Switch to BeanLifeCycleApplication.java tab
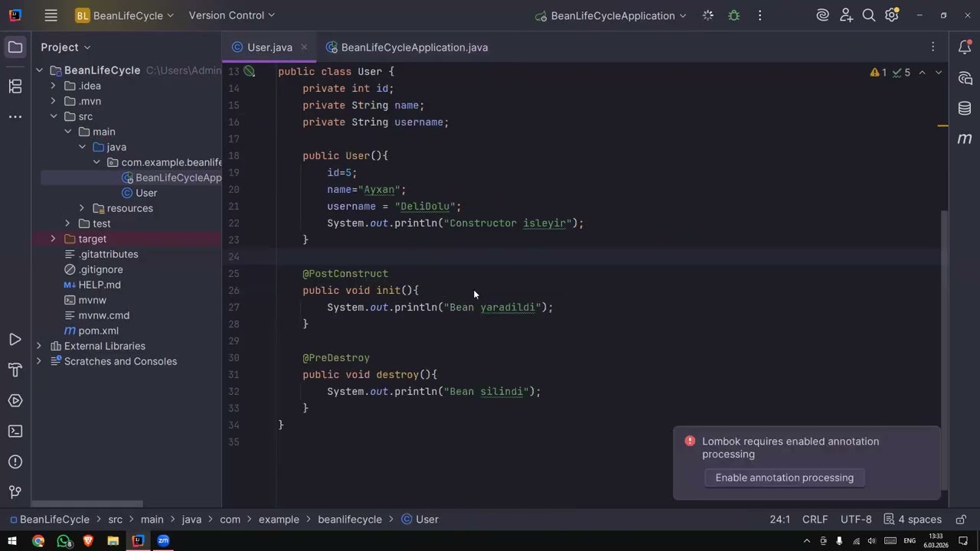980x551 pixels. pyautogui.click(x=407, y=47)
